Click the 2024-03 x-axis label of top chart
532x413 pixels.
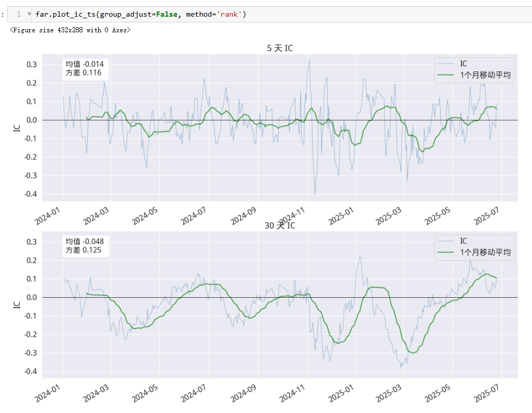point(96,216)
